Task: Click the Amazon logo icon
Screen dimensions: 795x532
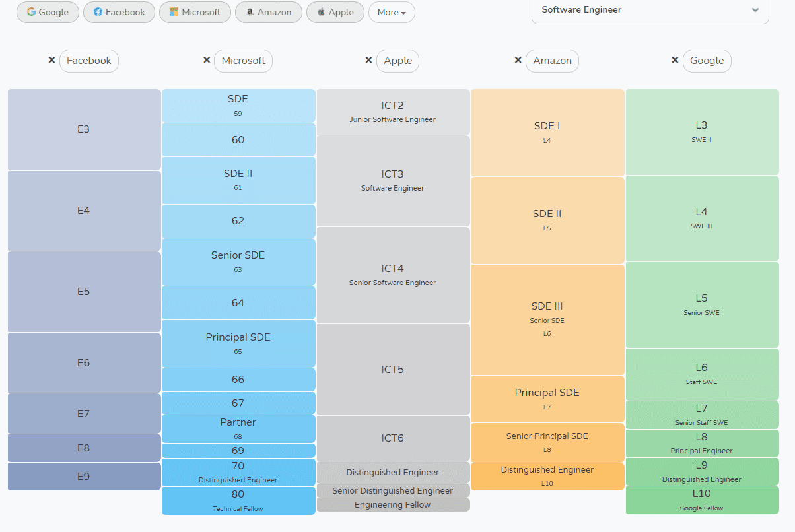Action: 250,12
